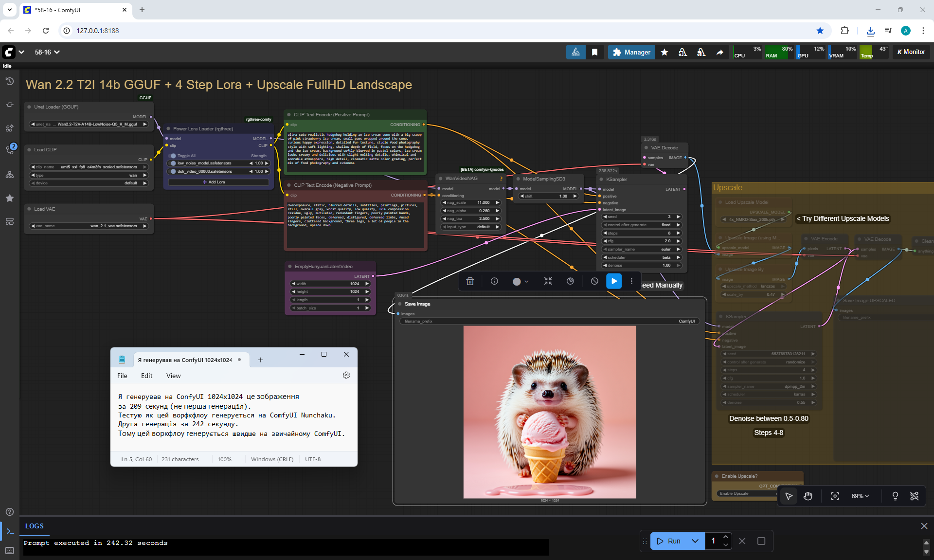Click the share arrow icon in the top toolbar
Viewport: 934px width, 560px height.
[719, 52]
